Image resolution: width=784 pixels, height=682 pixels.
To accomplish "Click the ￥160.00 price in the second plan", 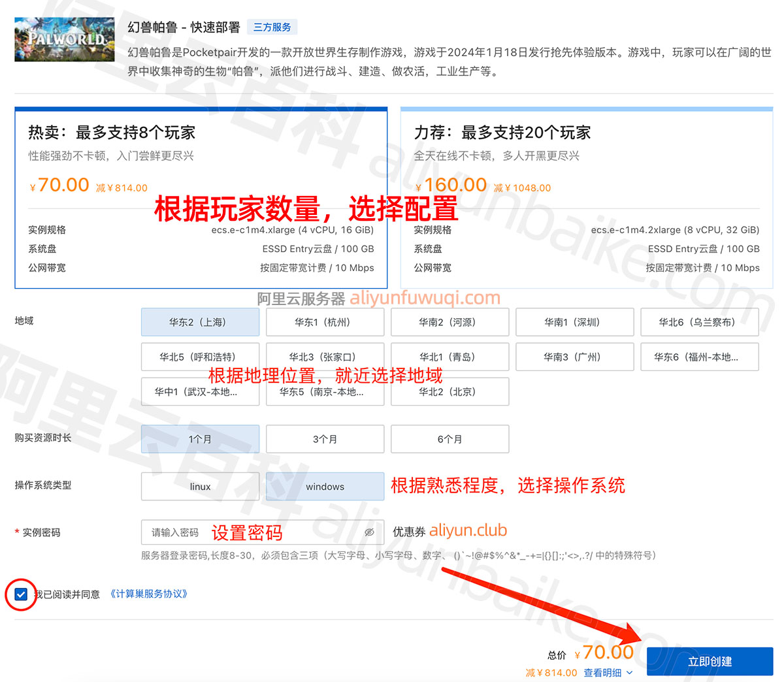I will pos(451,185).
